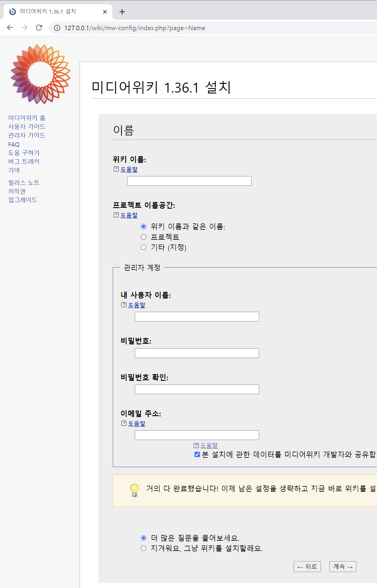Open the 버그 트래커 sidebar link
The height and width of the screenshot is (588, 377).
coord(24,161)
